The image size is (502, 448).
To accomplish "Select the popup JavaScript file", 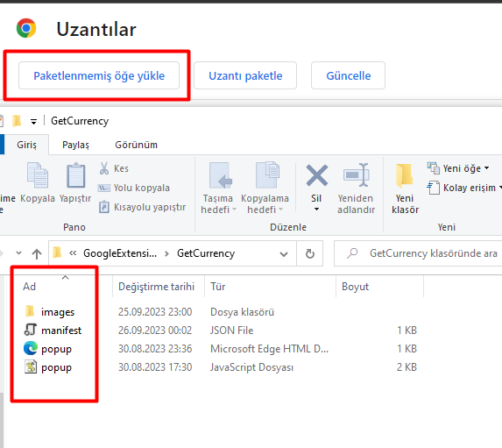I will (x=56, y=367).
